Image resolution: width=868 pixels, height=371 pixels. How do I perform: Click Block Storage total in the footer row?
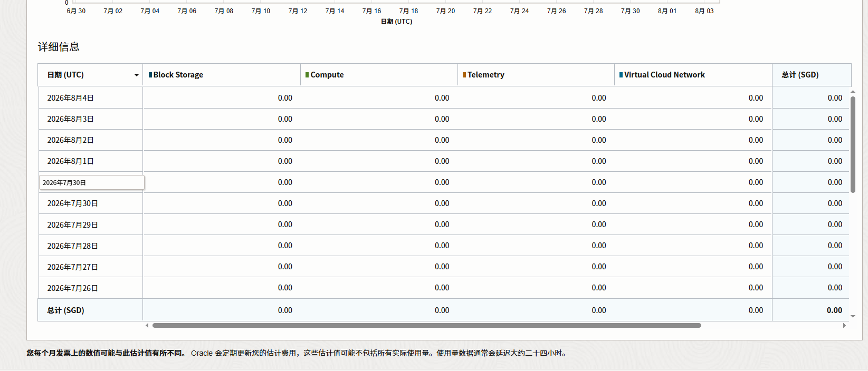(285, 310)
